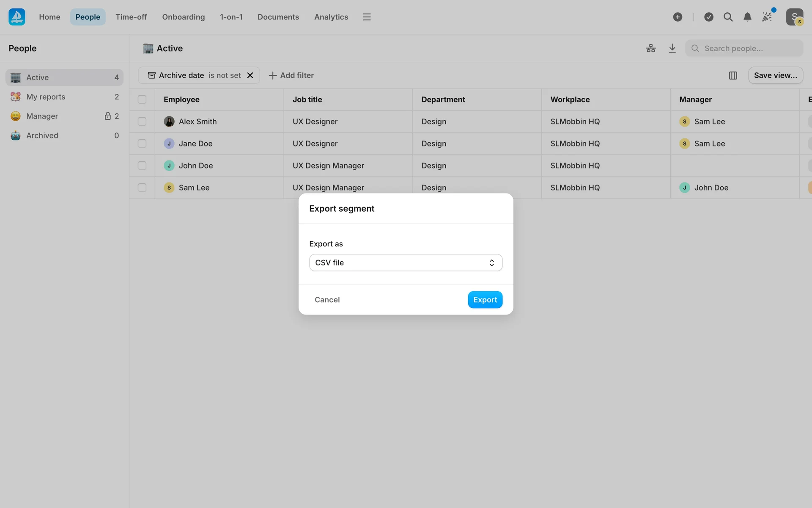Open the column layout icon

[733, 75]
